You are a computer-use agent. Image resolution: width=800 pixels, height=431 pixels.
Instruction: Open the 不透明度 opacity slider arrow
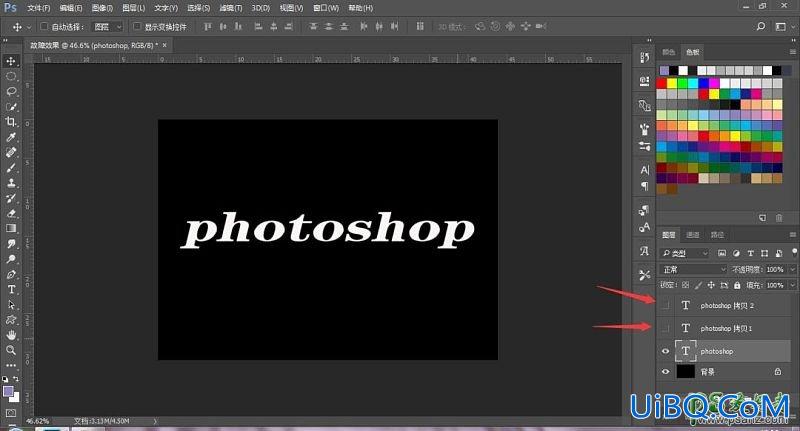(792, 269)
